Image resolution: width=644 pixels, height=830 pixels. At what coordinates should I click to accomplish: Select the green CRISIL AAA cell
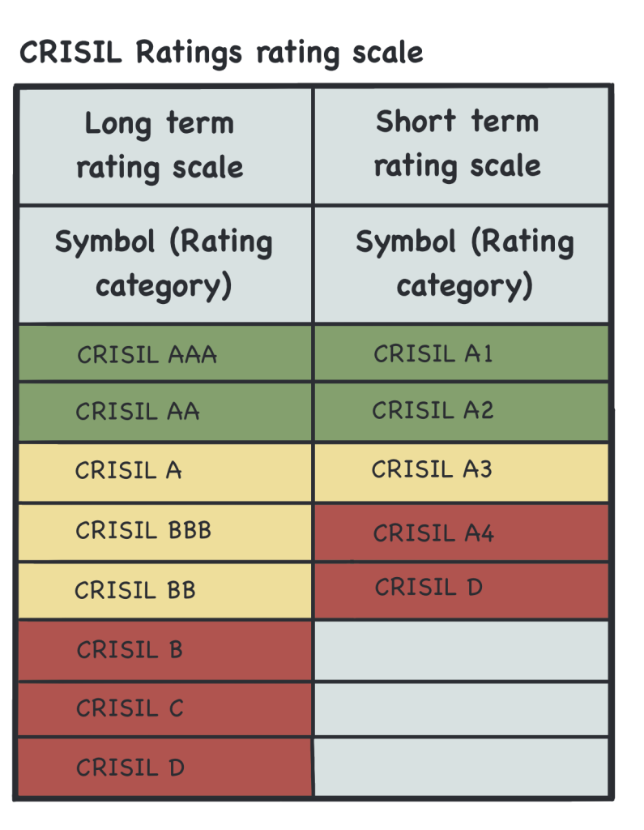(164, 354)
